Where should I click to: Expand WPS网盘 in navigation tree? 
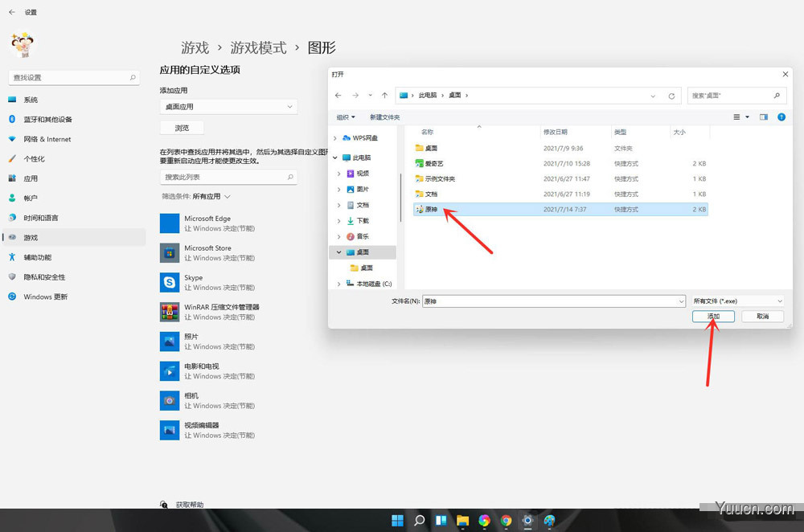pyautogui.click(x=334, y=138)
